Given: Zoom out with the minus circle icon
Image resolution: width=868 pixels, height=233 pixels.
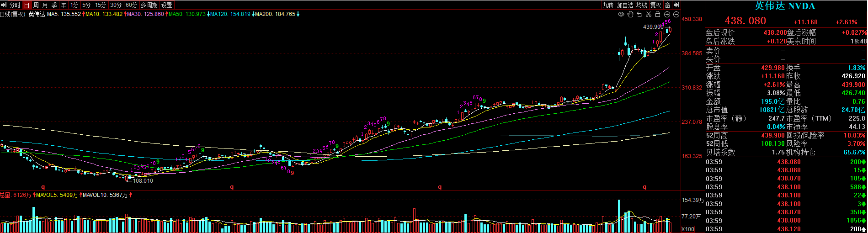Looking at the screenshot, I should coord(676,14).
